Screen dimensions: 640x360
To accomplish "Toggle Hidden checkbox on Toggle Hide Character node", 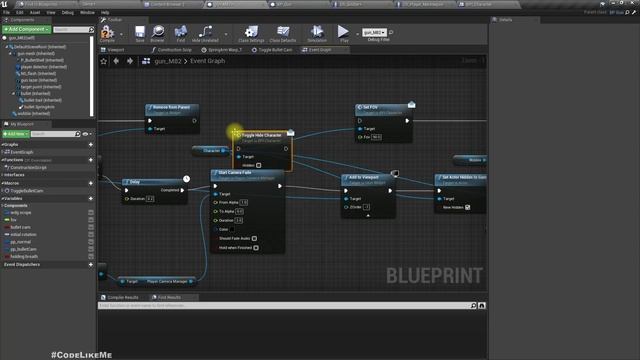I will (x=258, y=165).
